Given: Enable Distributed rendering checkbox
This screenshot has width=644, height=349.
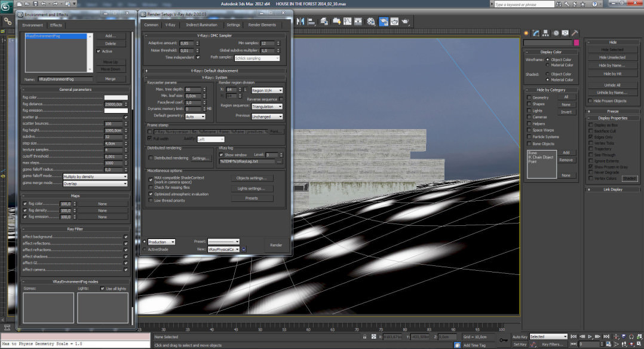Looking at the screenshot, I should [x=150, y=158].
